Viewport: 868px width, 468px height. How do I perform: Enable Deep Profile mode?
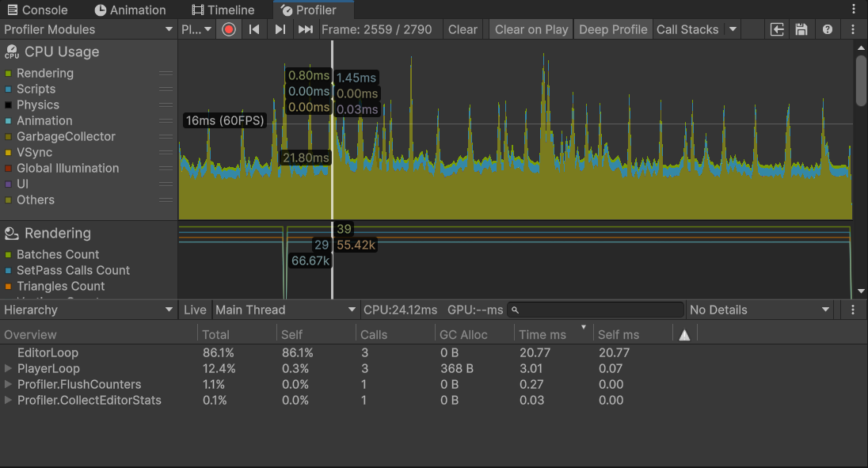coord(613,29)
